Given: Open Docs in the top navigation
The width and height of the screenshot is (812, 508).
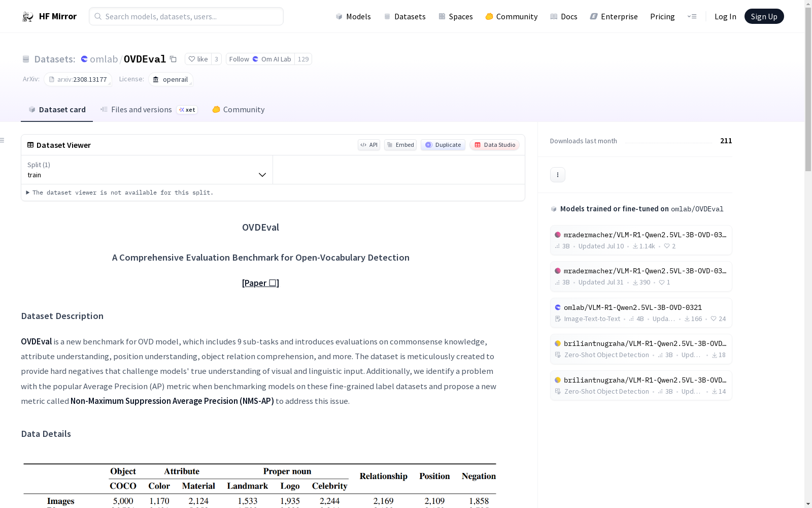Looking at the screenshot, I should (x=564, y=16).
